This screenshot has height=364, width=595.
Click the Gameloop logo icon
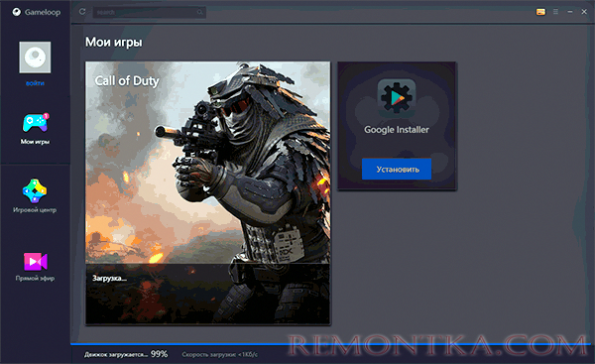point(16,12)
